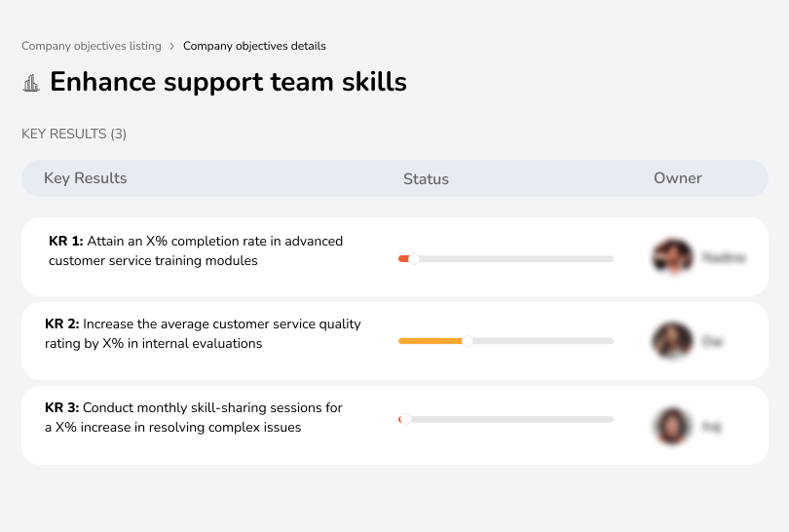Open KR 3 skill-sharing sessions text

(x=194, y=417)
